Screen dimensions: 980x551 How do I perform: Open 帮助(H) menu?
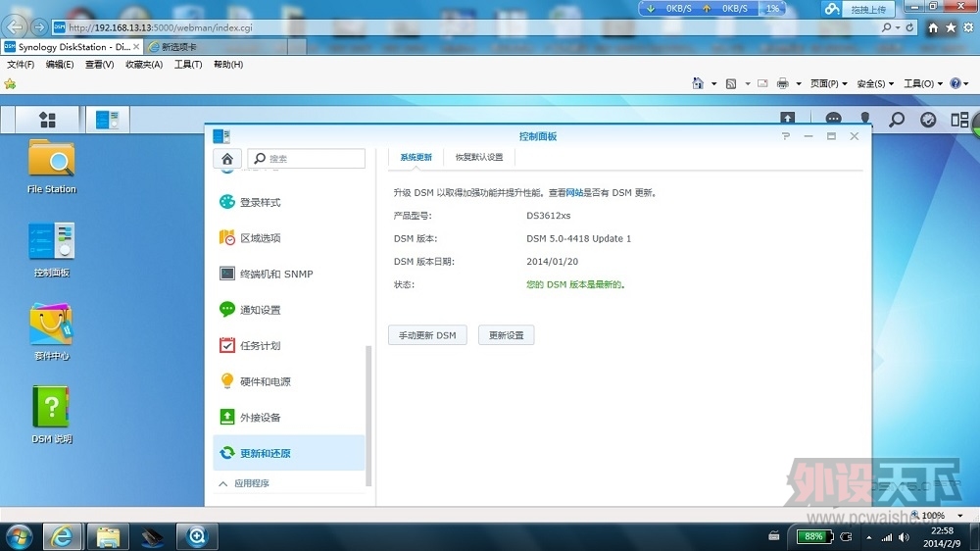tap(228, 65)
